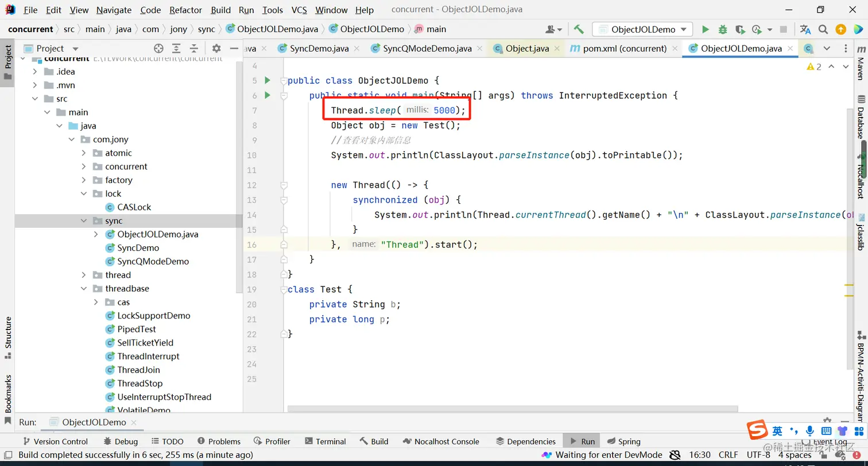Toggle the Project side tool window tab
Screen dimensions: 868x466
click(x=8, y=63)
